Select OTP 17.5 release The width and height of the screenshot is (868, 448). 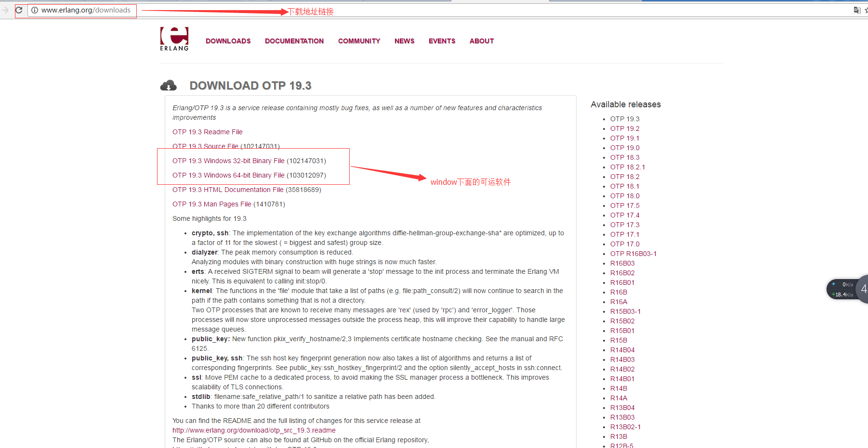click(x=625, y=205)
